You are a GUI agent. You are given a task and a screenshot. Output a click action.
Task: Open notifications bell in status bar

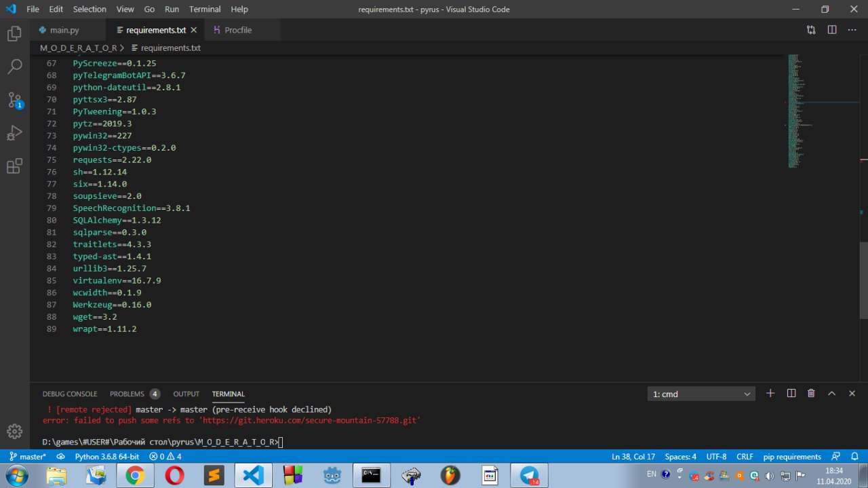click(853, 457)
